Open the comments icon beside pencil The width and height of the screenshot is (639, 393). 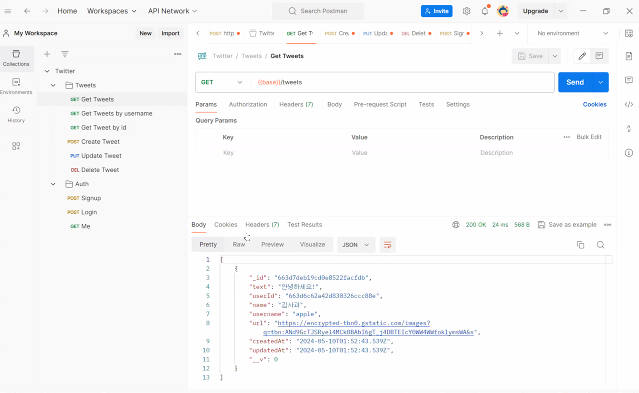pyautogui.click(x=599, y=56)
